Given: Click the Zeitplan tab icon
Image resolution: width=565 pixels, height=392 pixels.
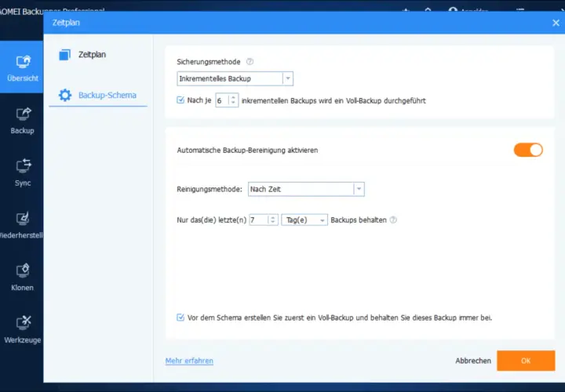Looking at the screenshot, I should tap(65, 55).
